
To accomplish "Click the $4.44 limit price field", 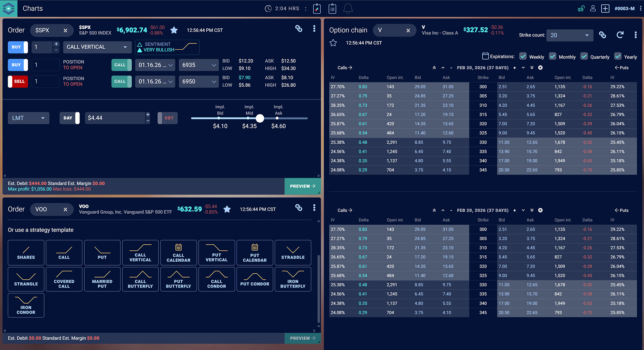I will click(114, 118).
